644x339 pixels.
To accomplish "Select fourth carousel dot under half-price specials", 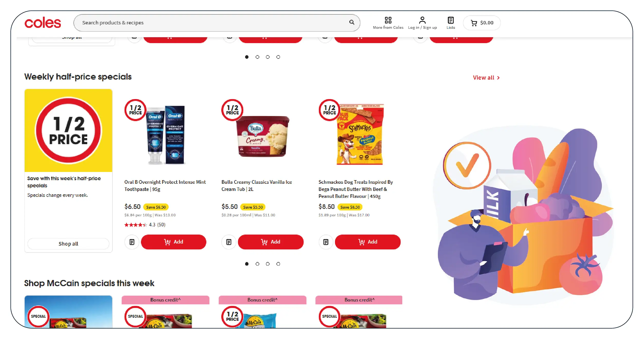I will pos(278,264).
